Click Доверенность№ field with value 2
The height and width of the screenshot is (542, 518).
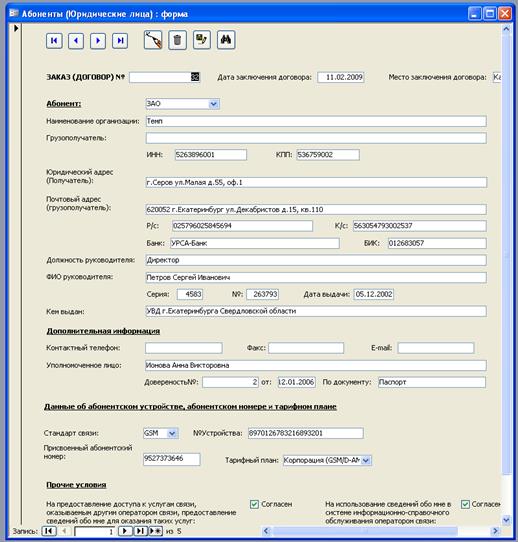click(230, 382)
